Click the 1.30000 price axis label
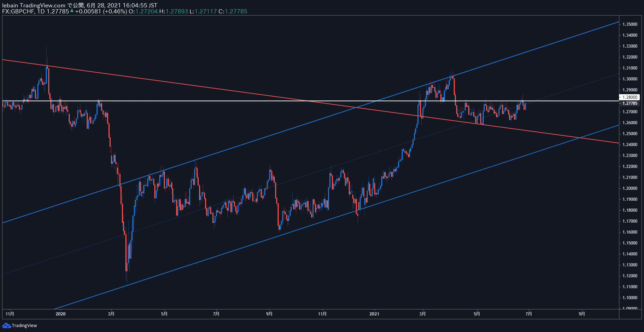Viewport: 644px width, 332px height. tap(630, 79)
